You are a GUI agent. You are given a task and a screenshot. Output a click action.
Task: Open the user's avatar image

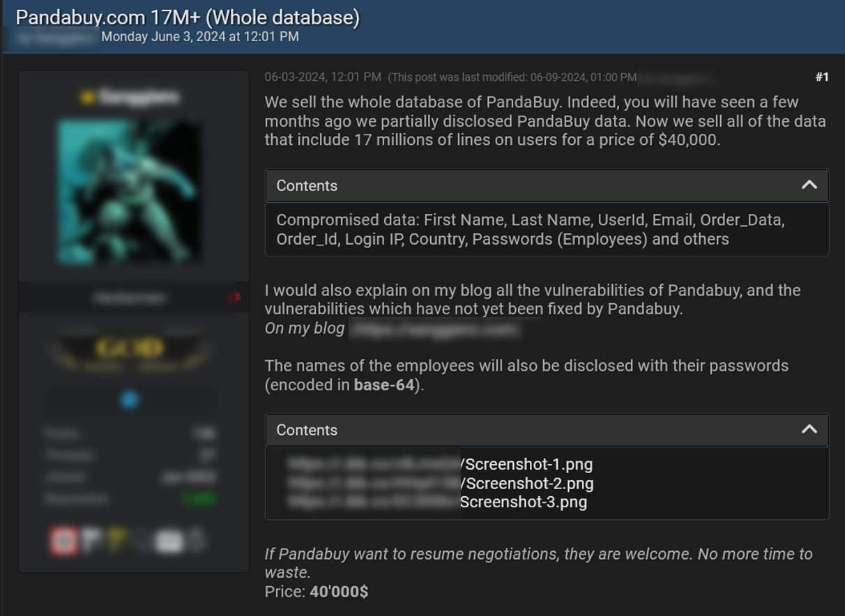pyautogui.click(x=130, y=192)
